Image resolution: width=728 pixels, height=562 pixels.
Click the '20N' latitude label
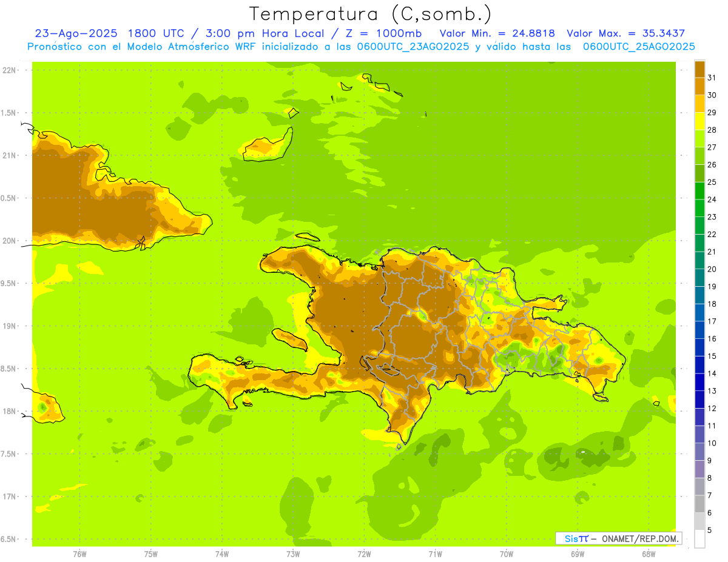[9, 241]
